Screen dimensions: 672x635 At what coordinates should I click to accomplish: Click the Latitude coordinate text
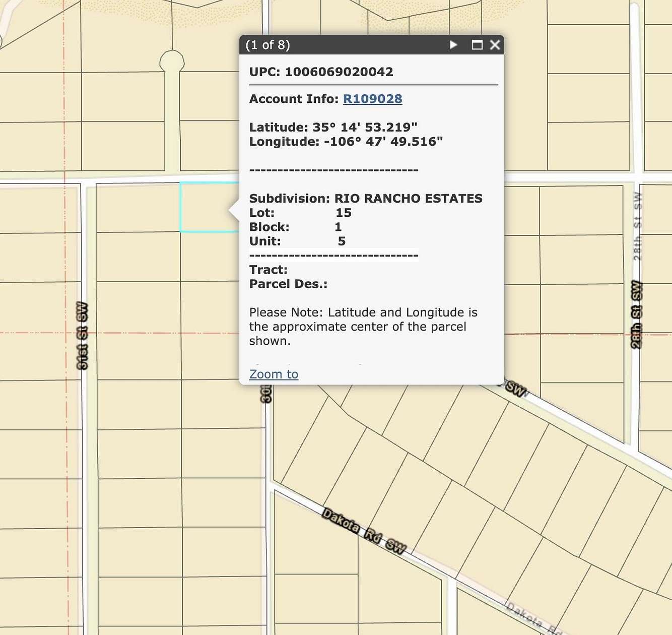333,127
